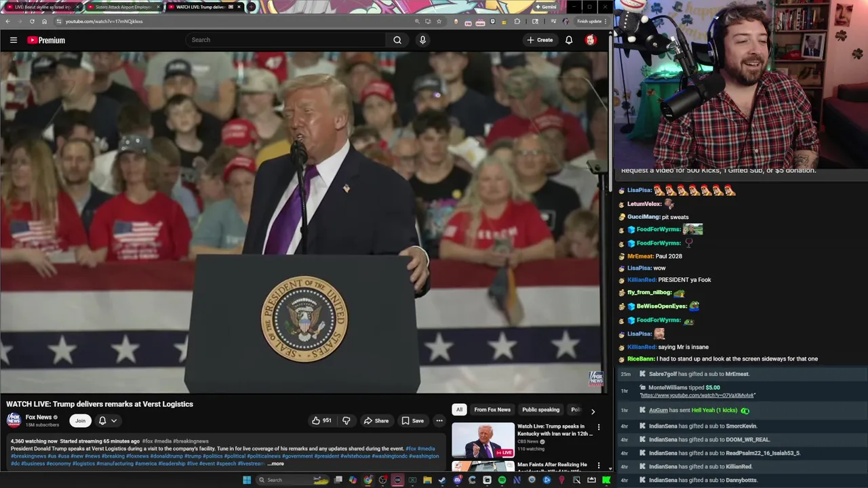The image size is (868, 488).
Task: Close the Beirut skyline tab
Action: (78, 7)
